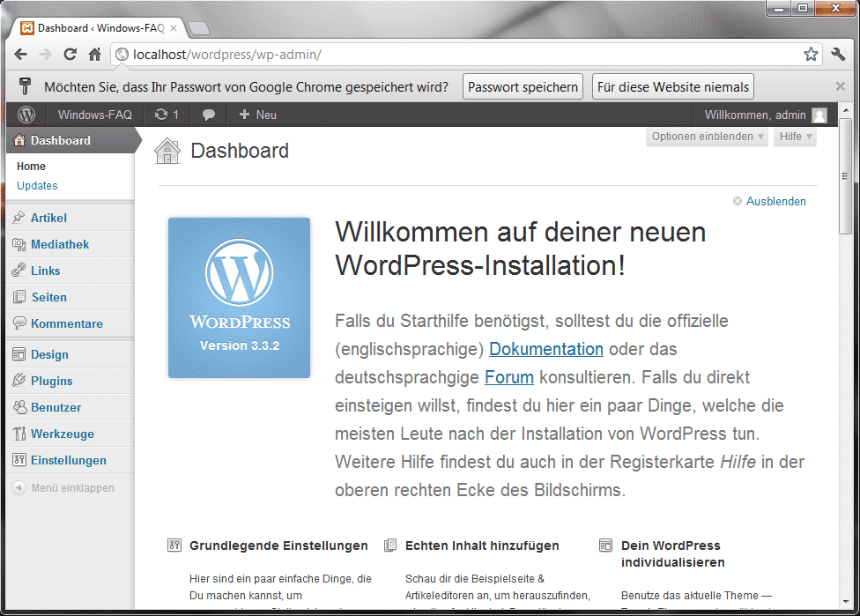Screen dimensions: 860x616
Task: Click the Seiten pages icon
Action: (19, 297)
